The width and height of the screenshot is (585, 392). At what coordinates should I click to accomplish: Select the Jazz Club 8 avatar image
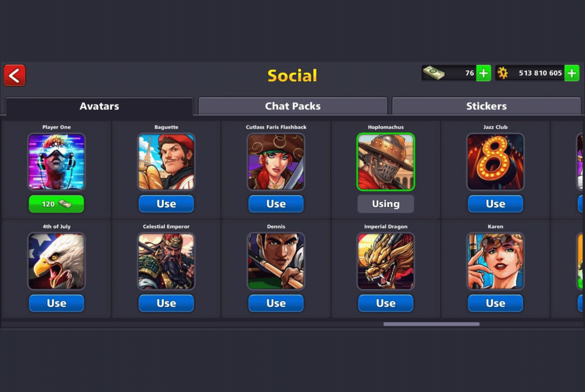495,162
